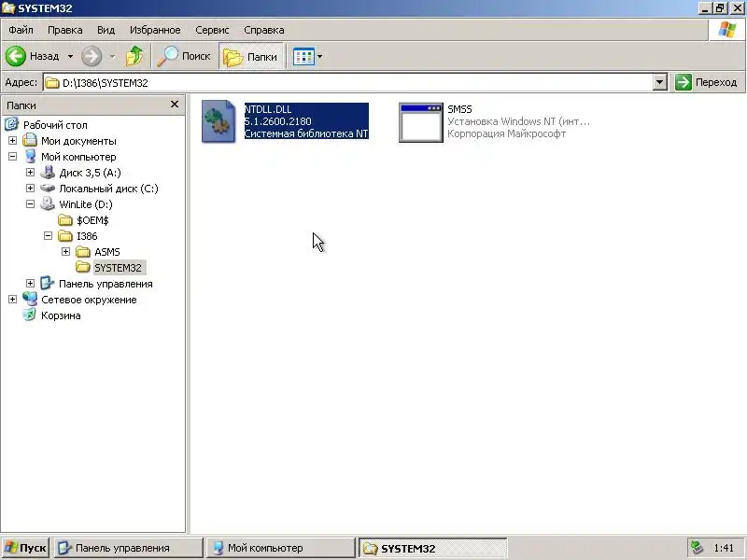Expand the address bar dropdown list
747x560 pixels.
(659, 83)
